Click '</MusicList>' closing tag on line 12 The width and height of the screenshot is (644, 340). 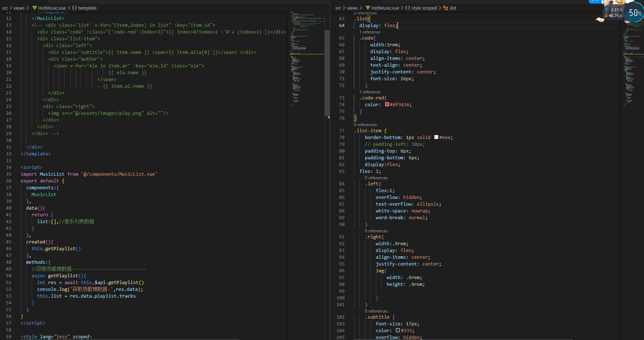[x=48, y=18]
